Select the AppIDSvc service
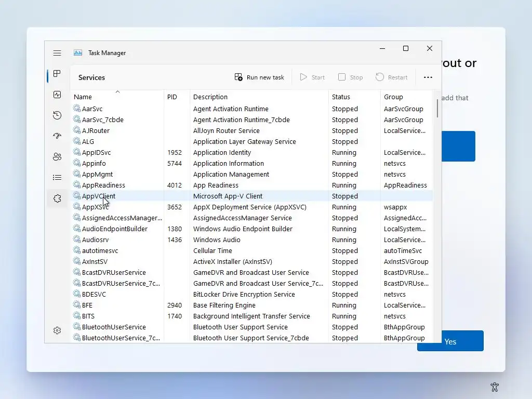Viewport: 532px width, 399px height. coord(252,152)
